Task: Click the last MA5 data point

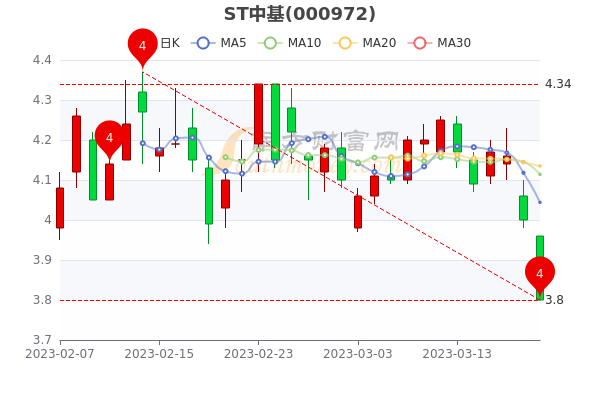Action: point(540,202)
